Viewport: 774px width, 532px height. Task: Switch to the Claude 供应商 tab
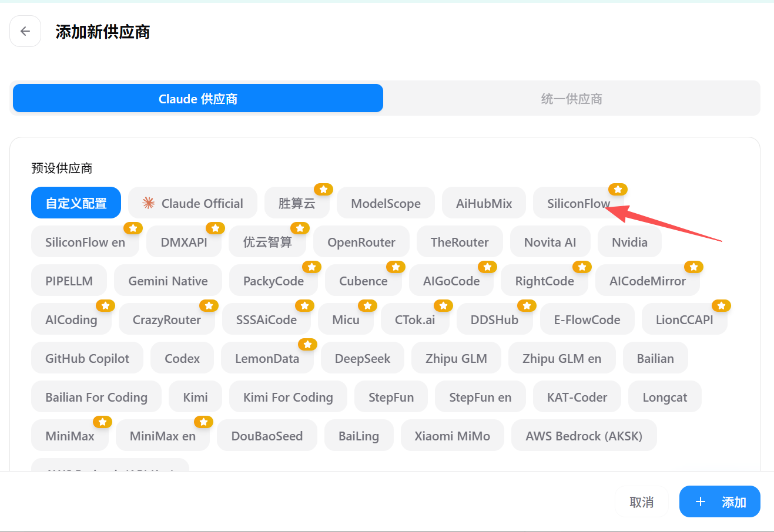coord(198,98)
